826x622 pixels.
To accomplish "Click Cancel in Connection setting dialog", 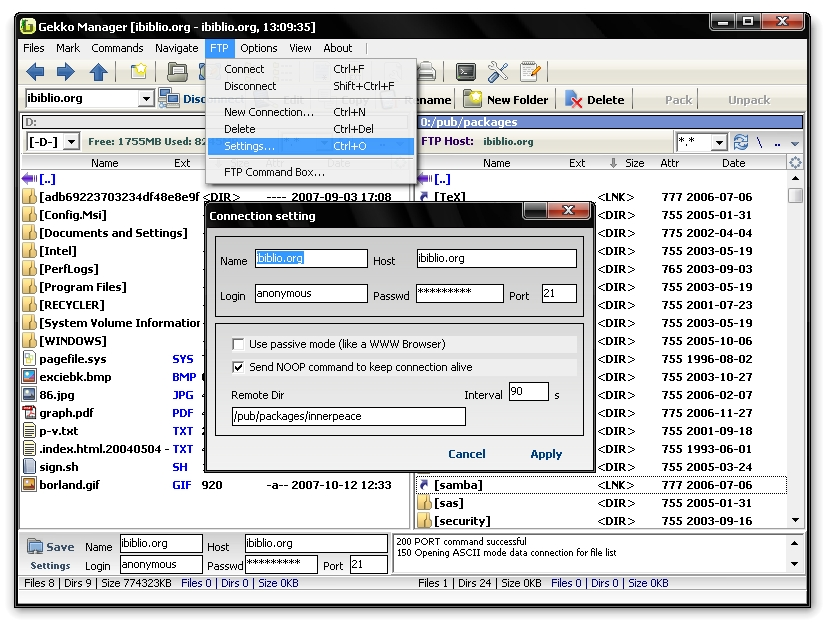I will point(467,454).
